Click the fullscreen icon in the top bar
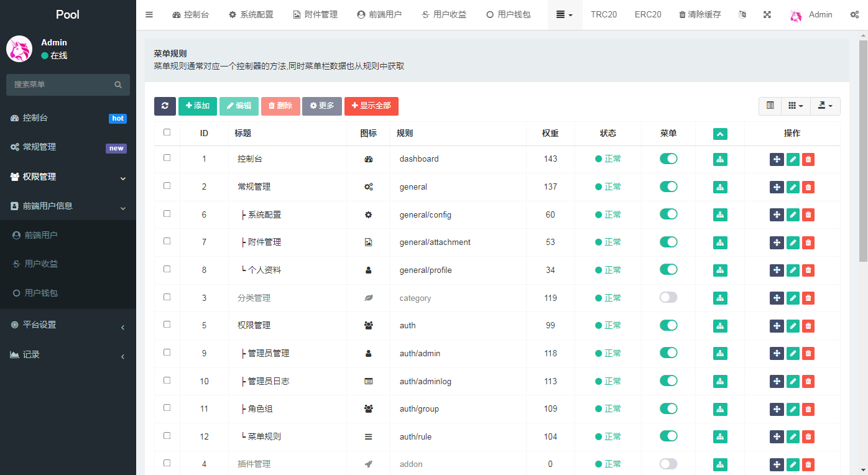The height and width of the screenshot is (475, 868). coord(767,14)
